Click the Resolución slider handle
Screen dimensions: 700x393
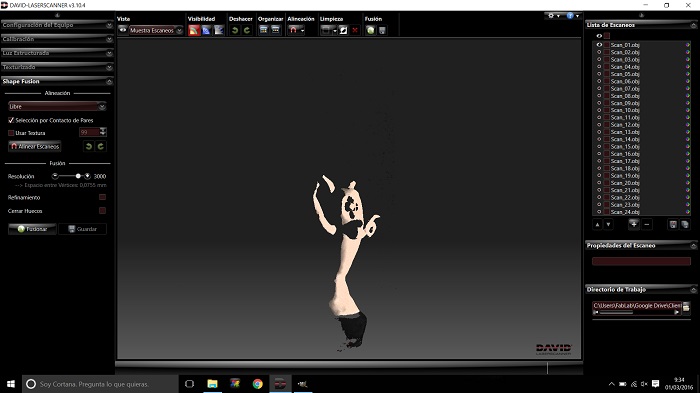point(78,176)
